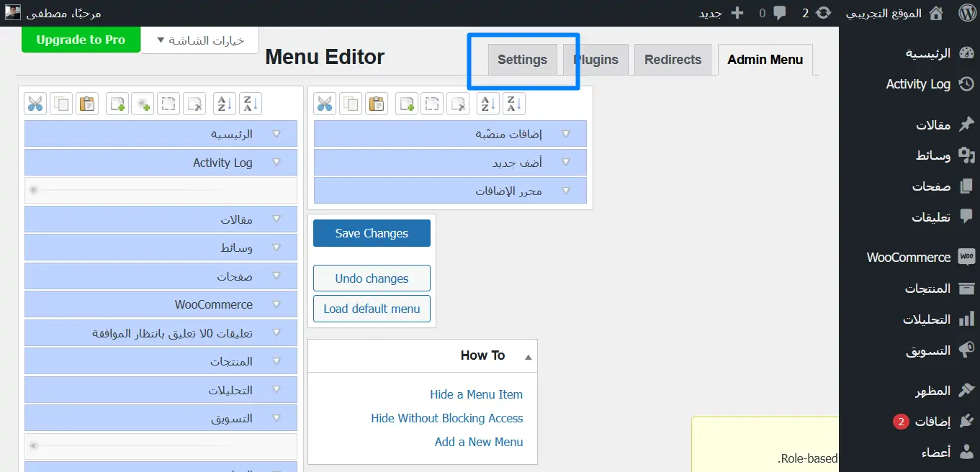
Task: Expand the WooCommerce item in the menu editor
Action: [x=277, y=304]
